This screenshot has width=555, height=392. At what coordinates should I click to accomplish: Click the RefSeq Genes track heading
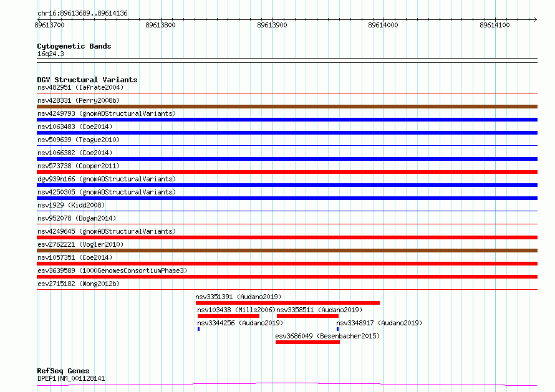(63, 371)
